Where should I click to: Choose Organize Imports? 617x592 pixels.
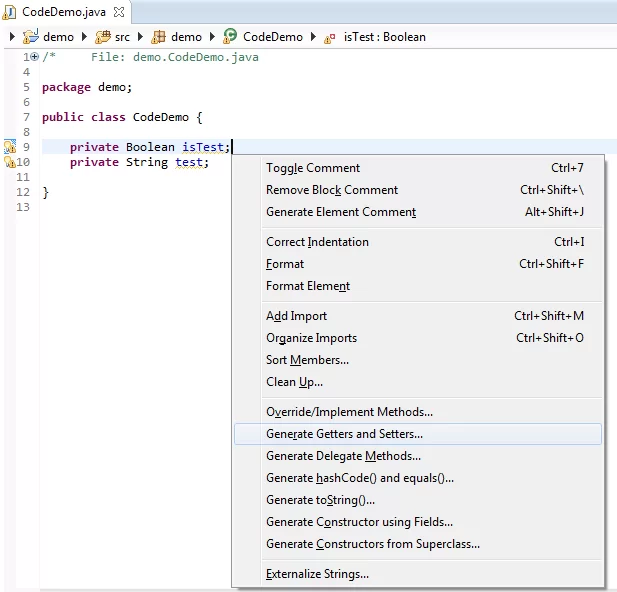417,338
